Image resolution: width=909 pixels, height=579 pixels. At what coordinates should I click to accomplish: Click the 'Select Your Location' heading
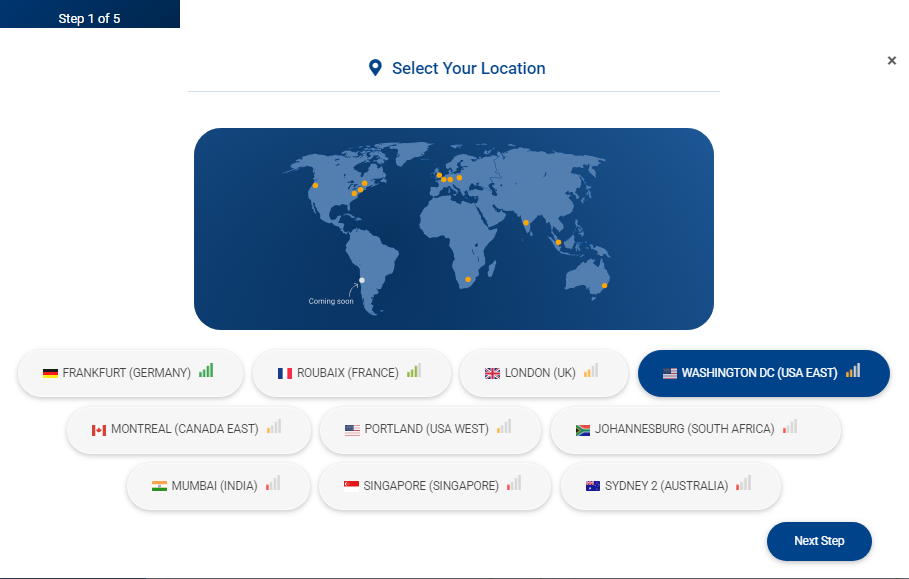(468, 68)
